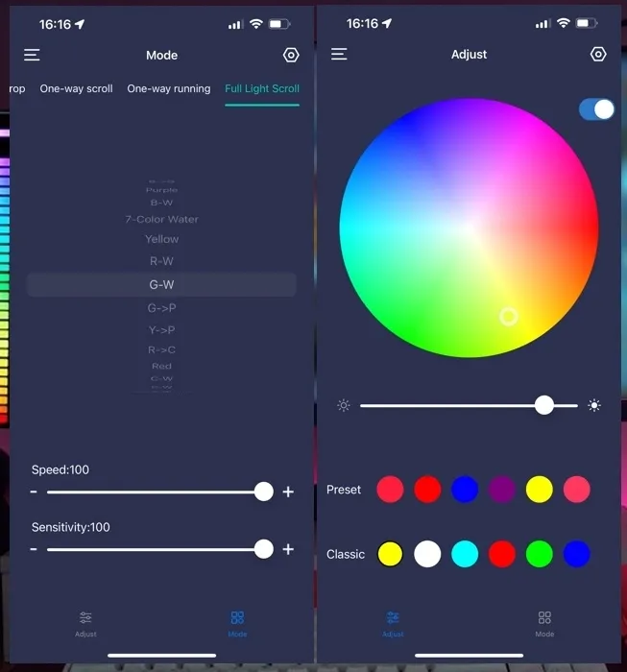Tap Adjust icon in left screen's bottom bar
The width and height of the screenshot is (627, 672).
point(85,622)
